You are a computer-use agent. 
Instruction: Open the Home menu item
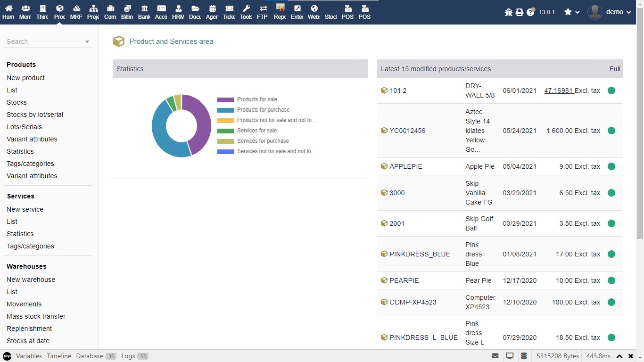[8, 12]
